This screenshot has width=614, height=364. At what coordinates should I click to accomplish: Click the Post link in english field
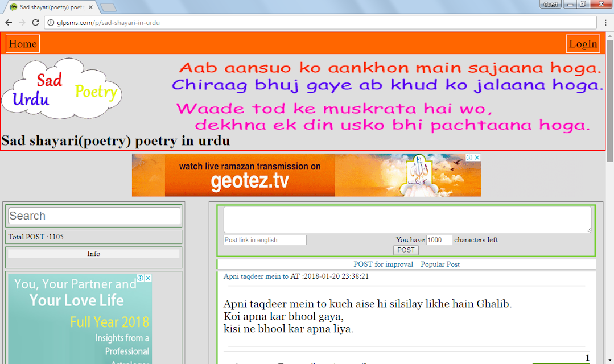tap(265, 240)
